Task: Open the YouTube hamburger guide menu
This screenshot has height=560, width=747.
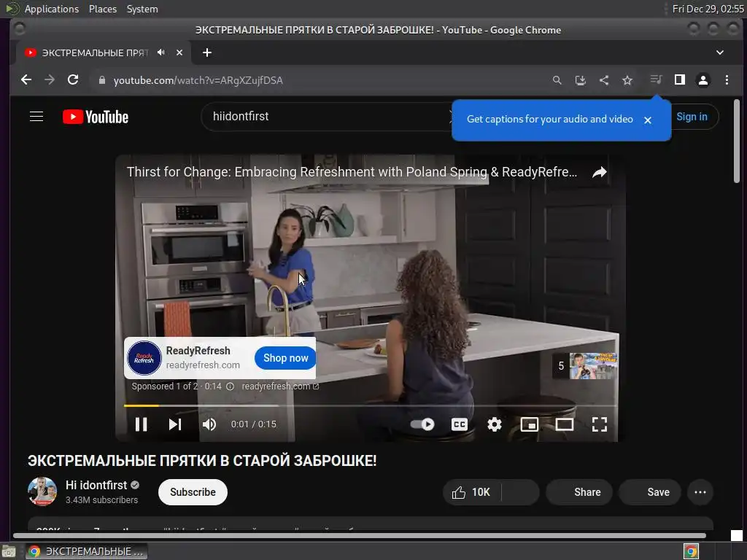Action: (x=36, y=117)
